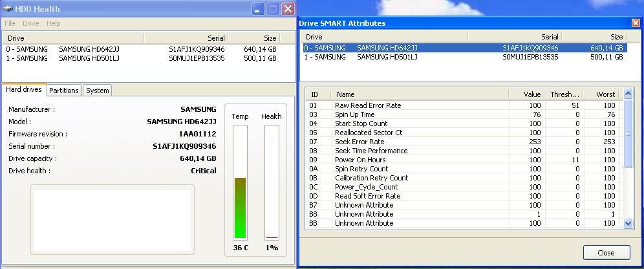Select the Calibration Retry Count row
Viewport: 644px width, 269px height.
pyautogui.click(x=464, y=178)
